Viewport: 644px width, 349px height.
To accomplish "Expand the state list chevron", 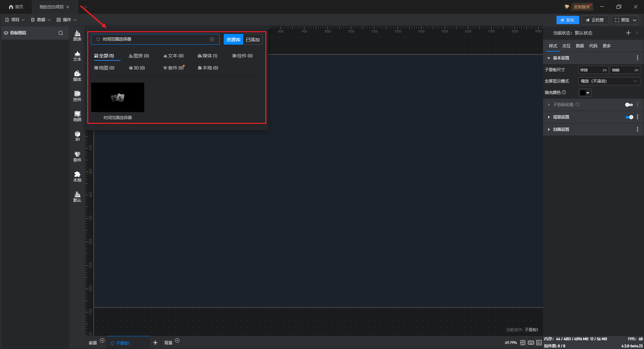I will click(637, 33).
